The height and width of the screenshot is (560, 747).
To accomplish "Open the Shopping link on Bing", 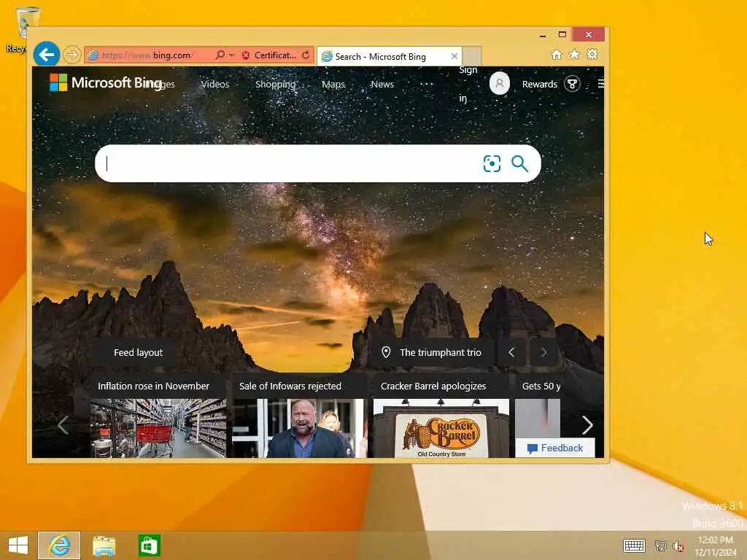I will (275, 85).
